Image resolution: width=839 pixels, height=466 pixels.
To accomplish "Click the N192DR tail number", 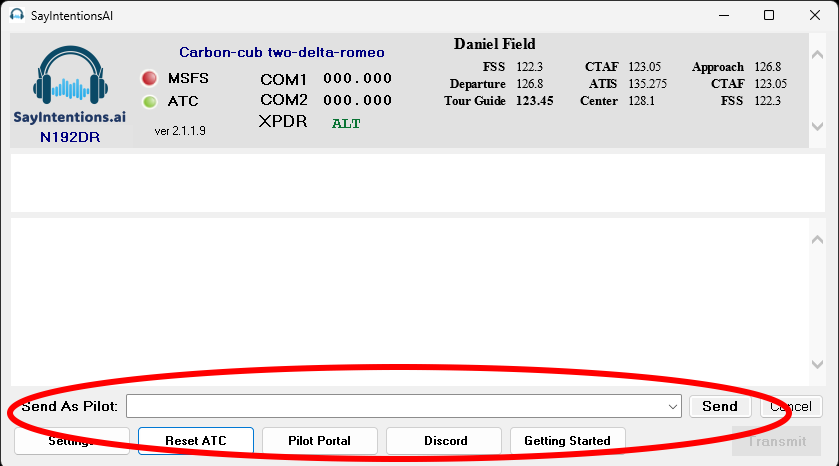I will coord(70,137).
